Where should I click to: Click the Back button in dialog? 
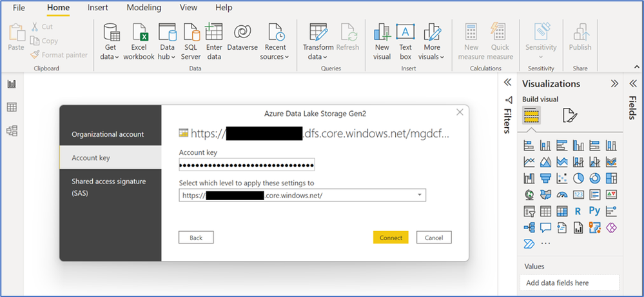196,238
